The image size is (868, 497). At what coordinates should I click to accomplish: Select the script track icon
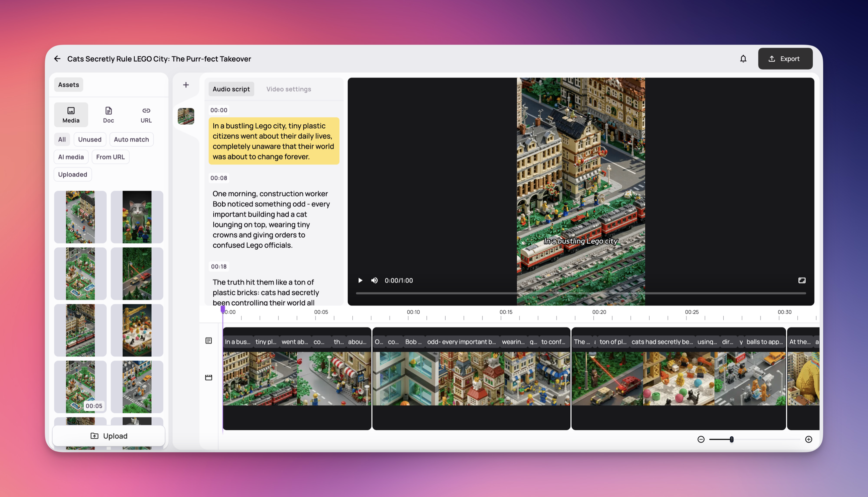pyautogui.click(x=209, y=341)
